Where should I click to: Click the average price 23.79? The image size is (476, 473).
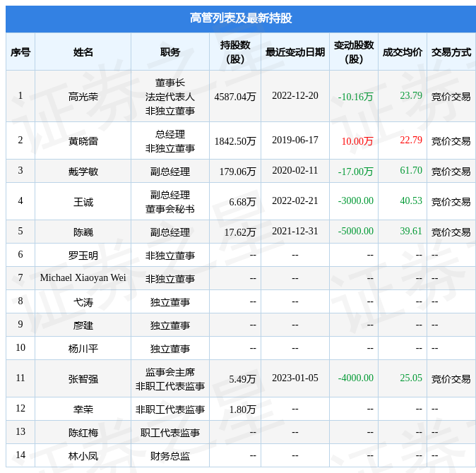(x=411, y=95)
